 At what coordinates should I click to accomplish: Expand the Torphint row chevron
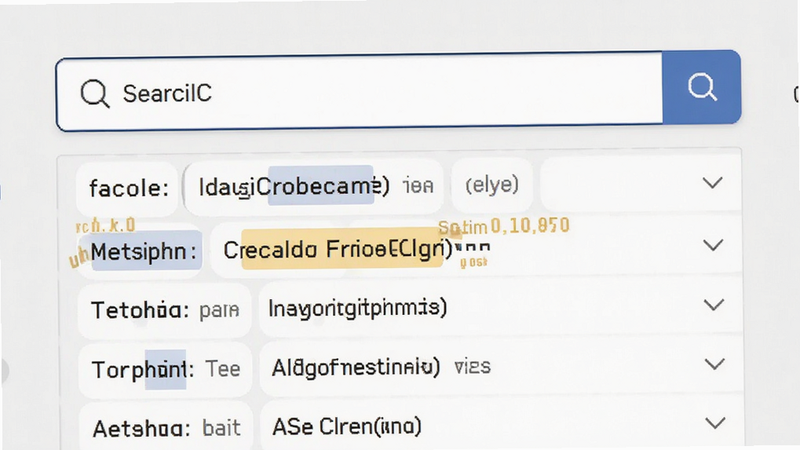click(x=714, y=364)
